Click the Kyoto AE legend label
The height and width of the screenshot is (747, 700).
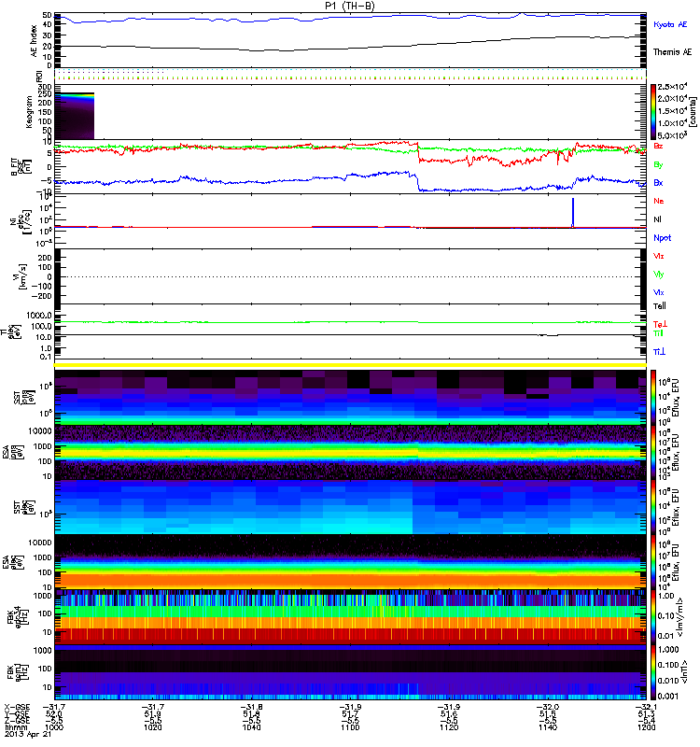point(671,25)
